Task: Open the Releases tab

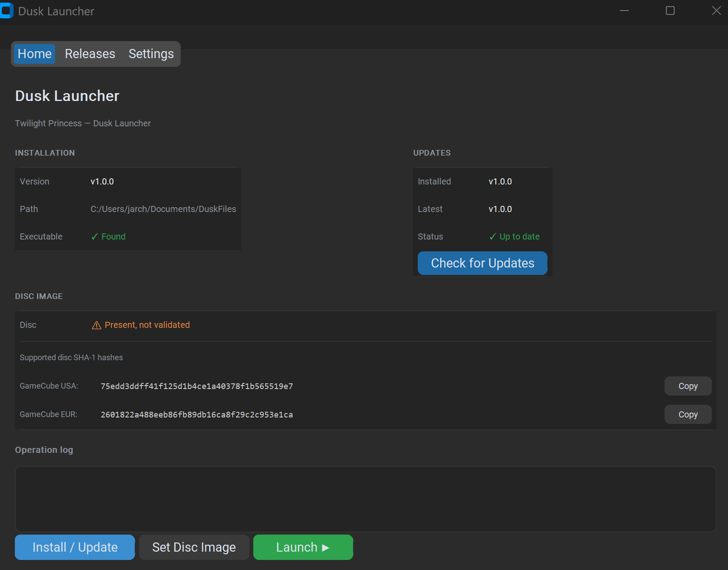Action: (90, 54)
